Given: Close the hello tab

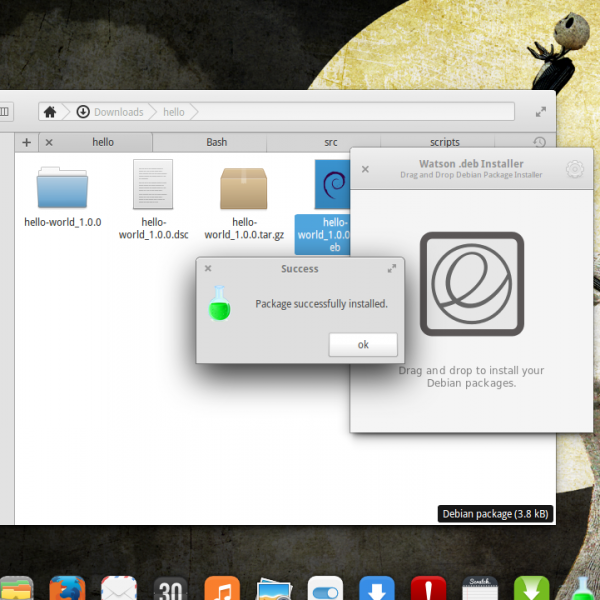Looking at the screenshot, I should point(49,142).
